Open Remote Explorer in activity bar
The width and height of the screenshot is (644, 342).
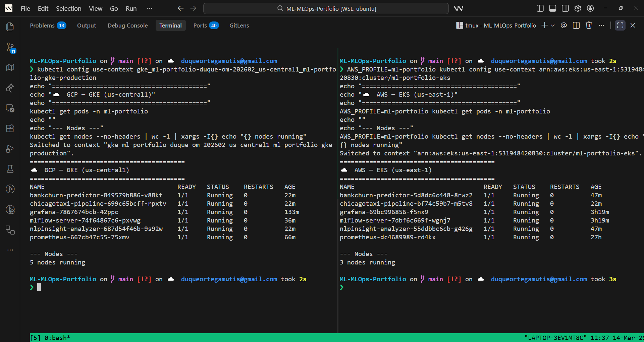pyautogui.click(x=10, y=108)
